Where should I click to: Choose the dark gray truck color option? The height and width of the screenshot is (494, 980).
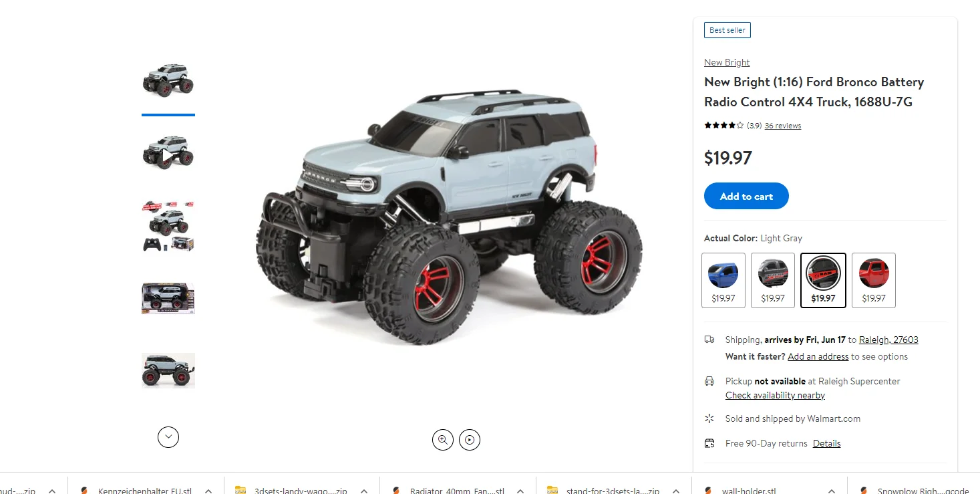point(773,280)
